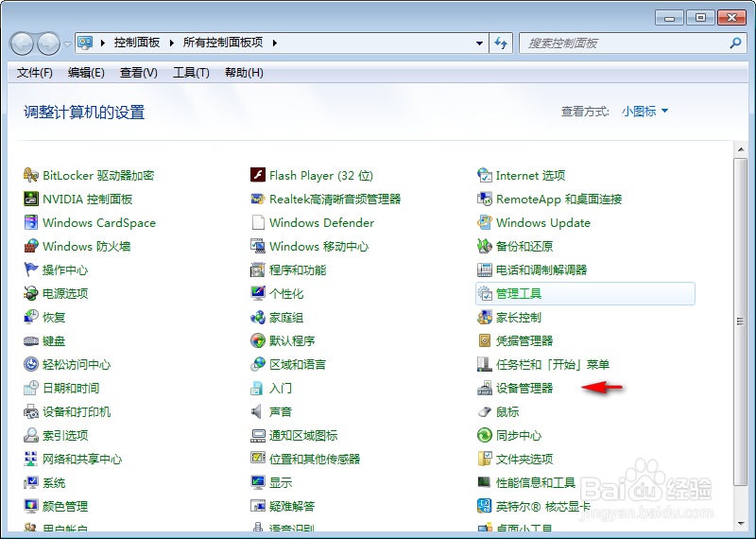Click the 设备管理器 icon
The width and height of the screenshot is (756, 539).
coord(485,388)
